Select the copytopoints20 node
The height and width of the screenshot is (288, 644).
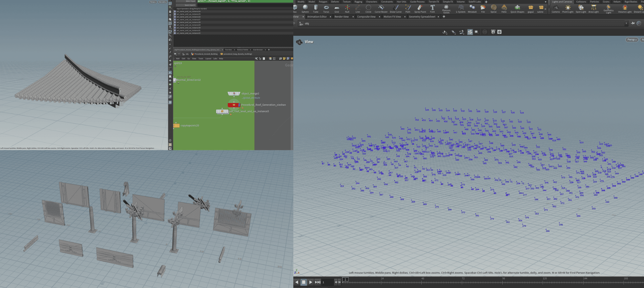point(177,125)
